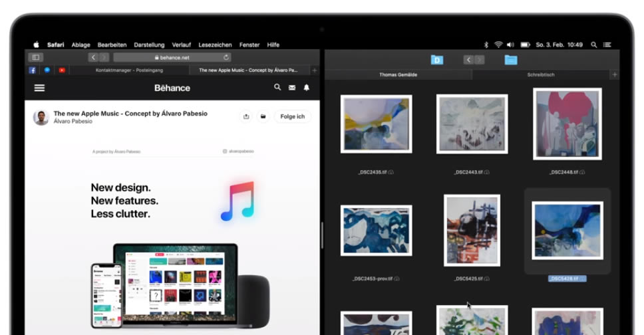Switch to the Schreibtisch Finder tab
Viewport: 644px width, 335px height.
[540, 75]
